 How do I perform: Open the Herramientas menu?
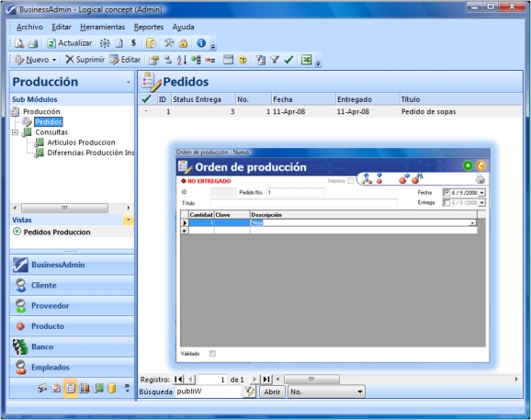[x=102, y=27]
